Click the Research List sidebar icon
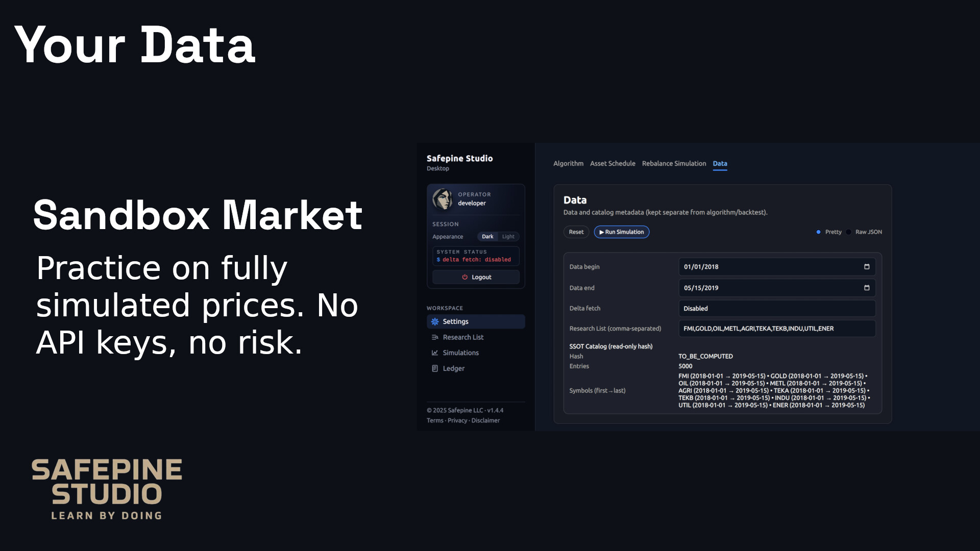Viewport: 980px width, 551px height. coord(435,337)
